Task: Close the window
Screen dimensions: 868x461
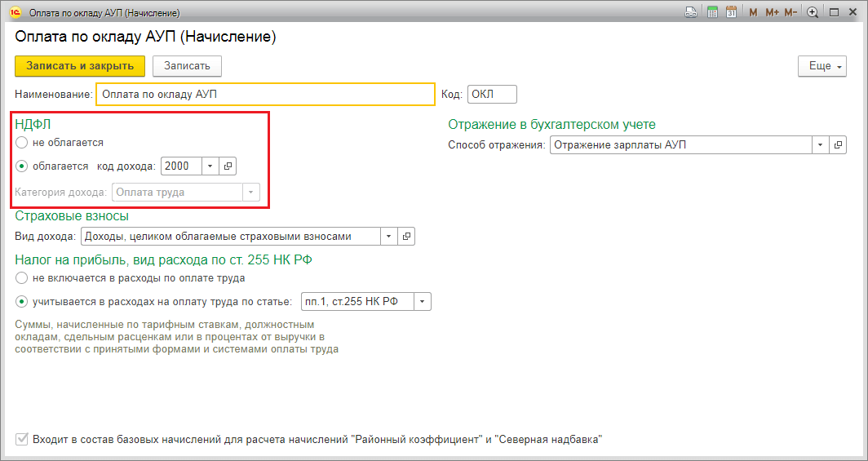Action: pyautogui.click(x=853, y=12)
